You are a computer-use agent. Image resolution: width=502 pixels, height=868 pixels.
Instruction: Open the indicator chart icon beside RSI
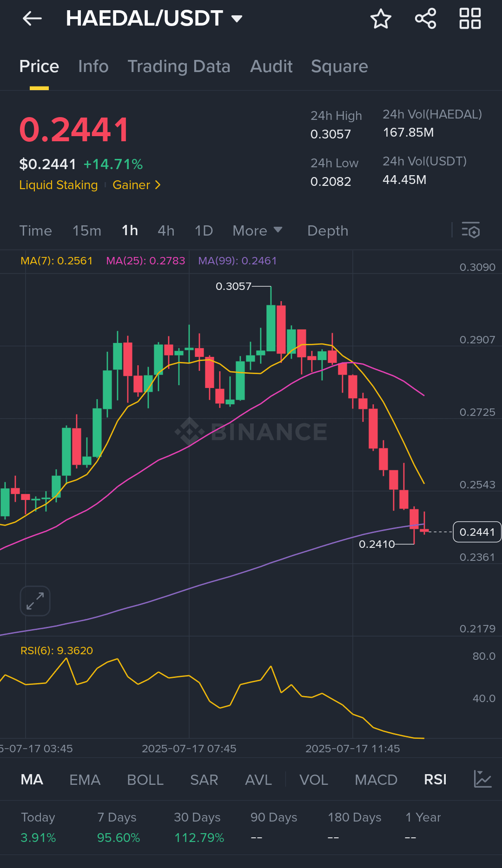(482, 779)
